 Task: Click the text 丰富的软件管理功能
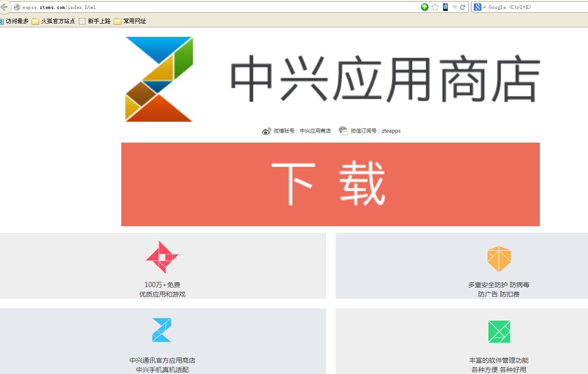(499, 360)
